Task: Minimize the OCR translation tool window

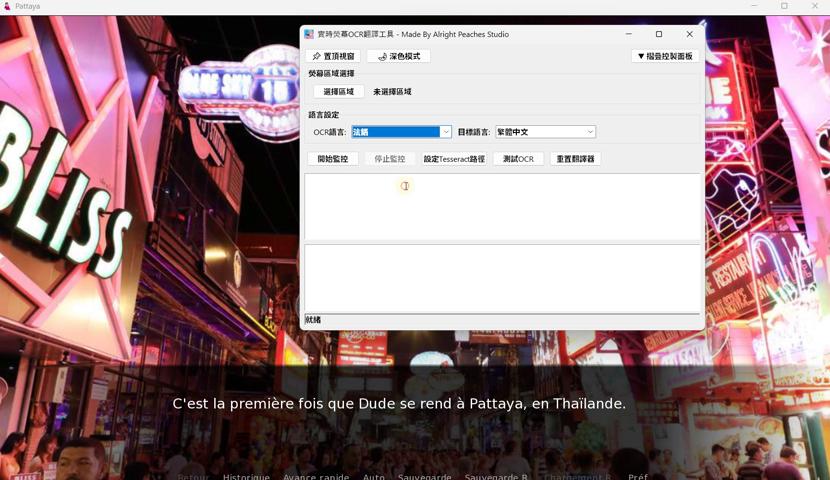Action: pyautogui.click(x=628, y=34)
